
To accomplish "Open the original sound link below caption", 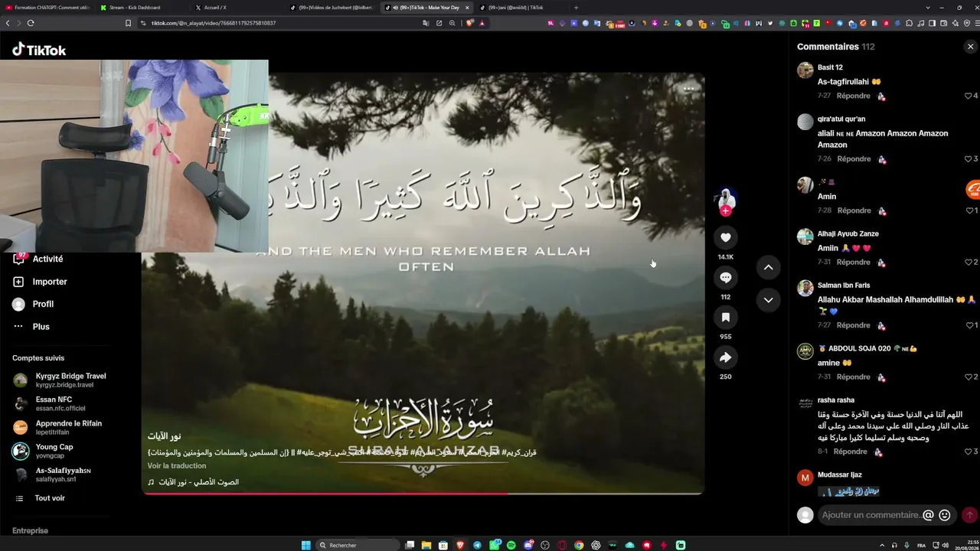I will (194, 482).
